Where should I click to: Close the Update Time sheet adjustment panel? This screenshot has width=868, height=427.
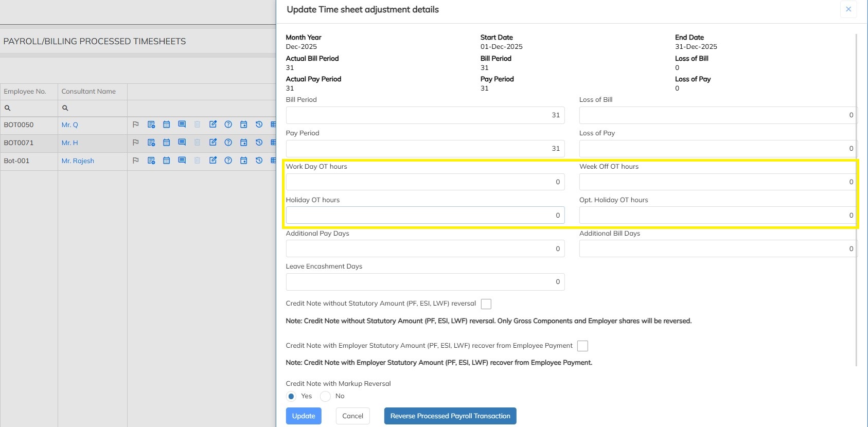[848, 9]
